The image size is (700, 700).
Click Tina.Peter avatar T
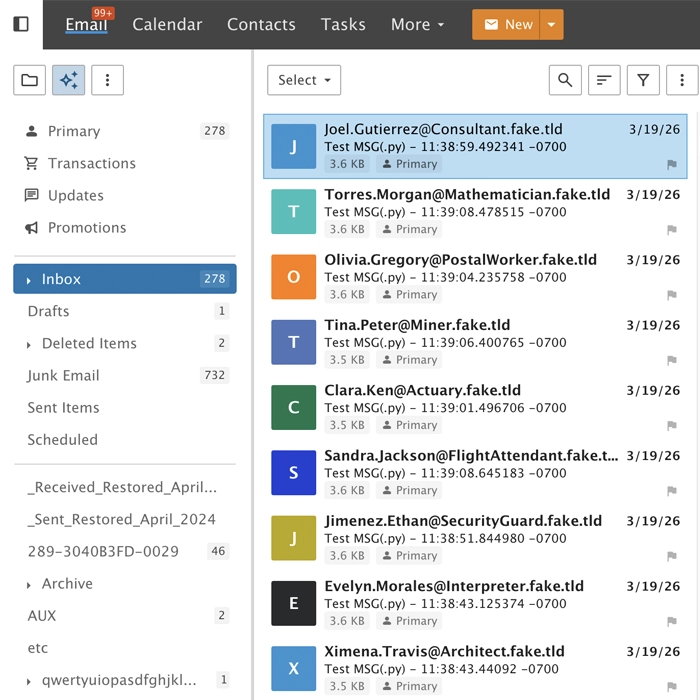coord(293,342)
